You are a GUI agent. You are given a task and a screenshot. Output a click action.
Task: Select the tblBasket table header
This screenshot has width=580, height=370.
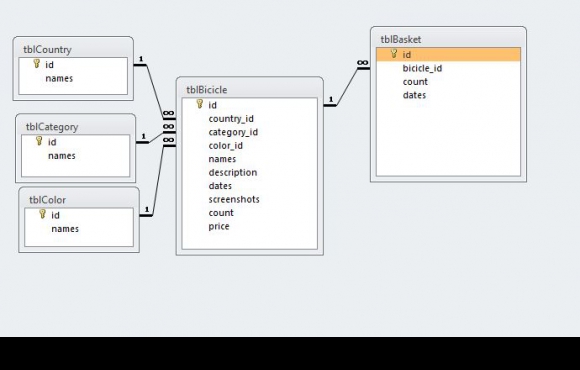coord(448,38)
